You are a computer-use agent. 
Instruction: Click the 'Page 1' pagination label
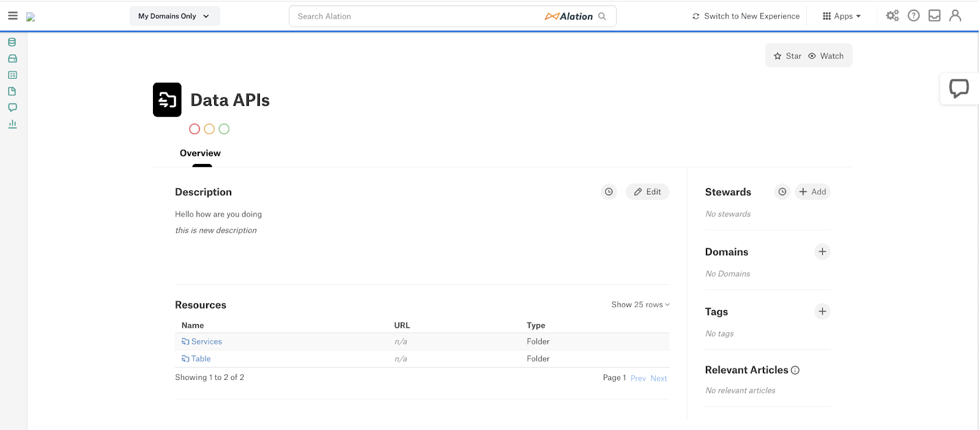[614, 378]
